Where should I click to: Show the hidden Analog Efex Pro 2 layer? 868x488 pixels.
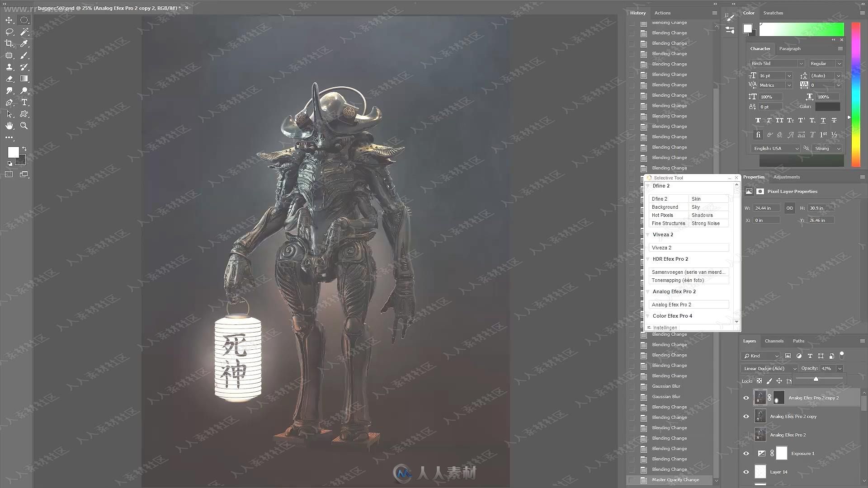pos(746,435)
